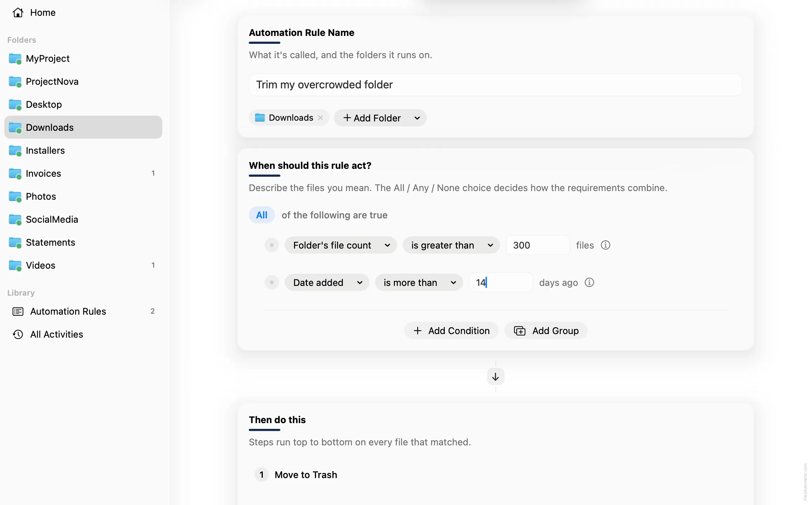Open the Installers folder
The image size is (812, 505).
83,150
